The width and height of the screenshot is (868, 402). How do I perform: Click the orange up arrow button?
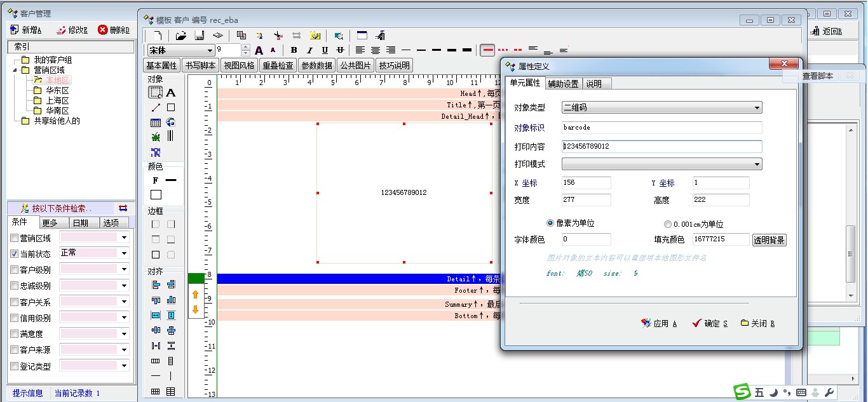pos(196,295)
